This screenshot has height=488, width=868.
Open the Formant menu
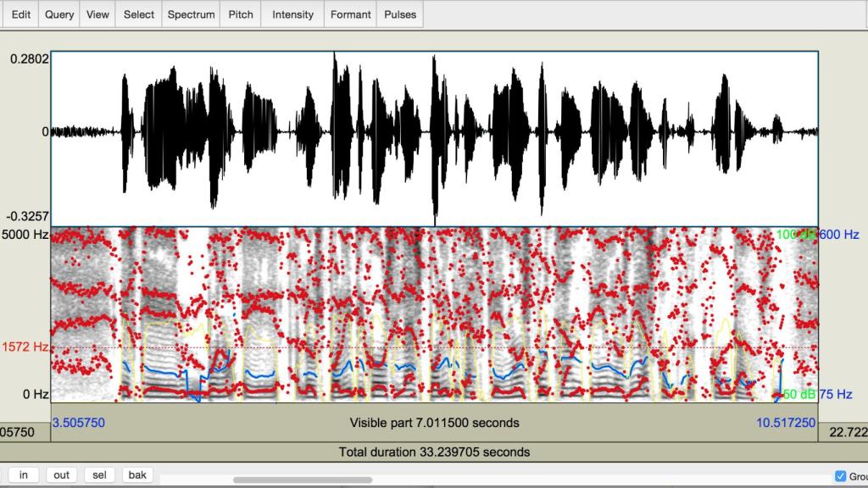click(351, 14)
